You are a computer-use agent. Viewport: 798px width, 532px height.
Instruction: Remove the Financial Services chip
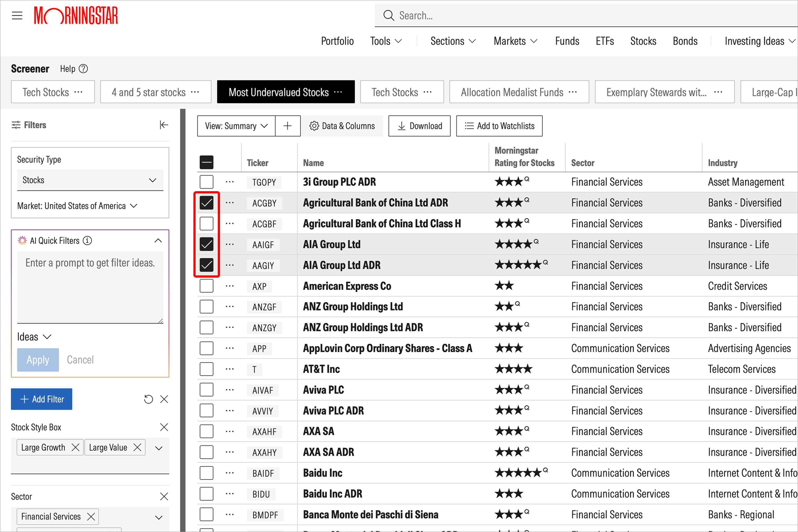click(91, 517)
